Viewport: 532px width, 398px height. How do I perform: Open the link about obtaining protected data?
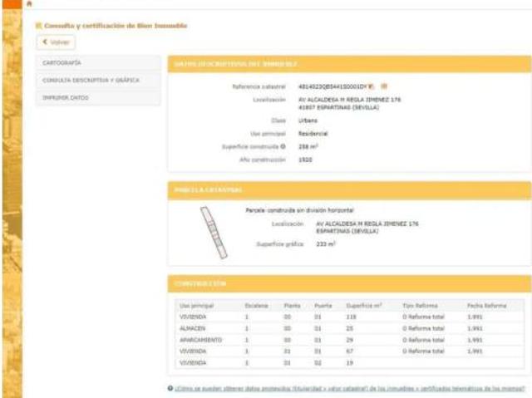click(350, 389)
